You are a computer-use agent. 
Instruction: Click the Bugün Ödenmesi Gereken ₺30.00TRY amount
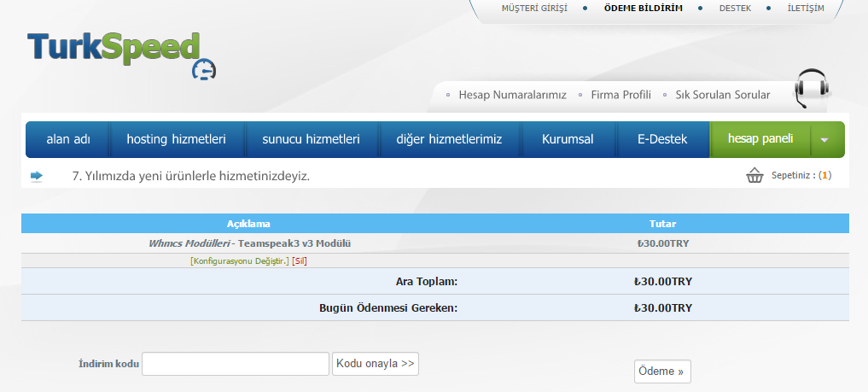coord(662,307)
